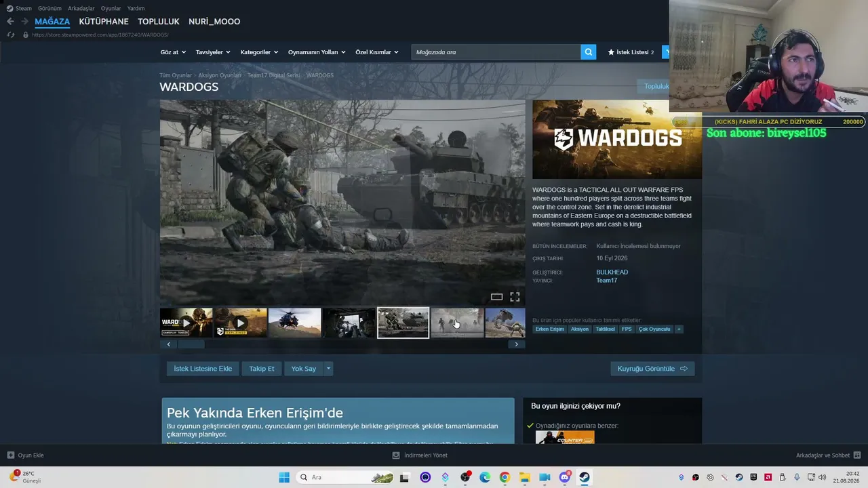The height and width of the screenshot is (488, 868).
Task: Click the Mağazada ara search field
Action: pyautogui.click(x=496, y=52)
